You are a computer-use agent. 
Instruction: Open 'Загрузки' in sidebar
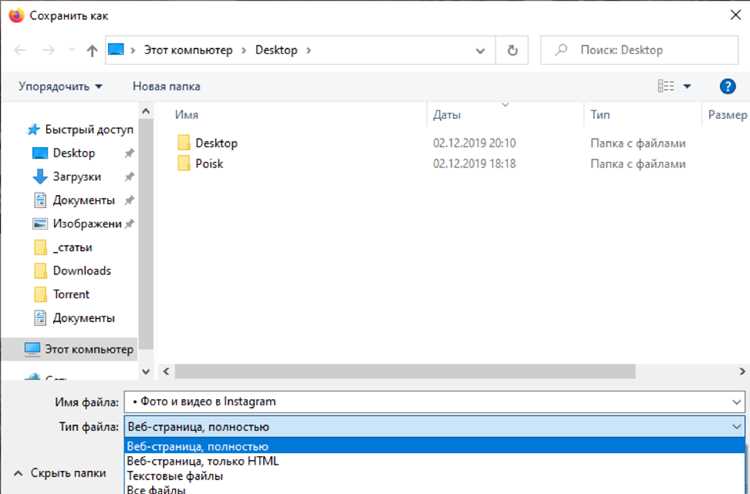coord(77,176)
